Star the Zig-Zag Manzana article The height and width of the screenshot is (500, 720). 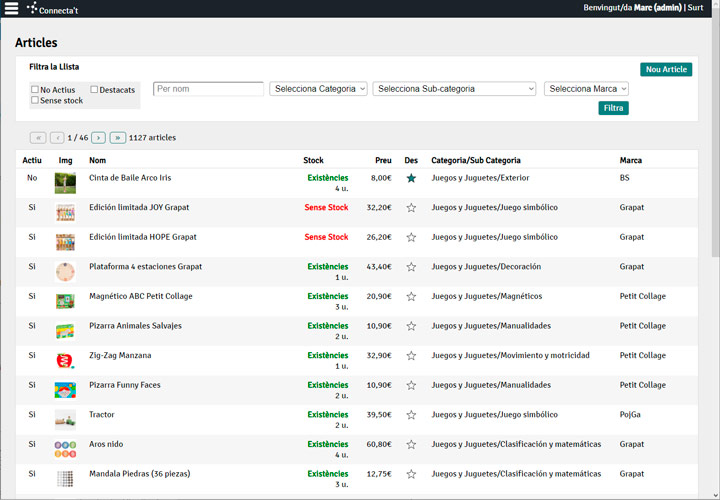coord(411,356)
